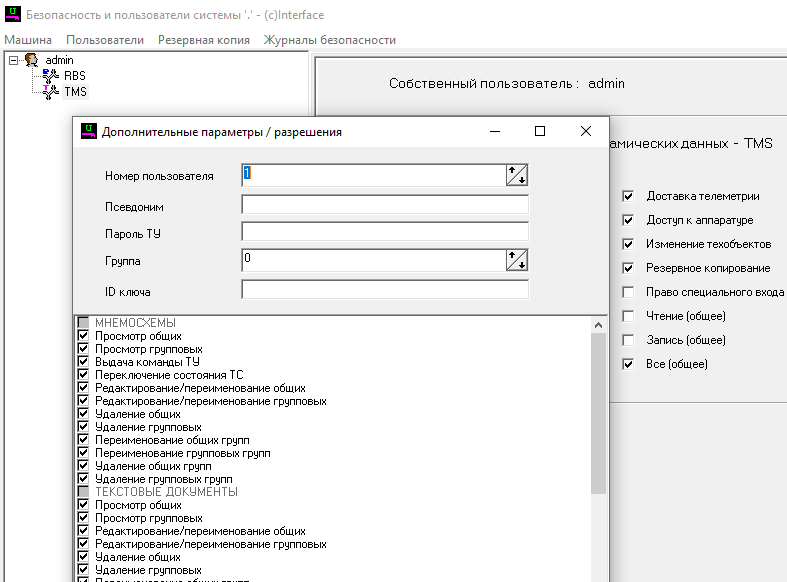The width and height of the screenshot is (787, 582).
Task: Toggle the МНЕМОСХЕМЫ group checkbox
Action: [x=83, y=323]
